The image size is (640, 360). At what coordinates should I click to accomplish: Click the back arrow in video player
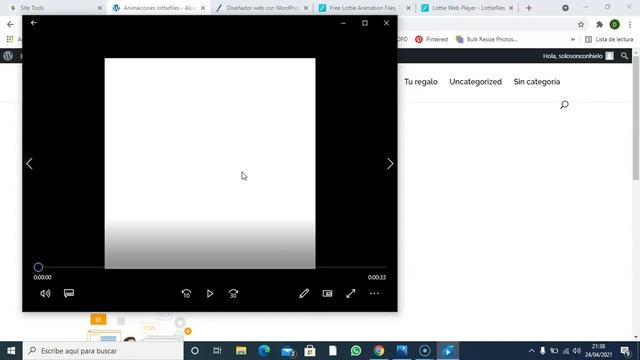tap(34, 23)
